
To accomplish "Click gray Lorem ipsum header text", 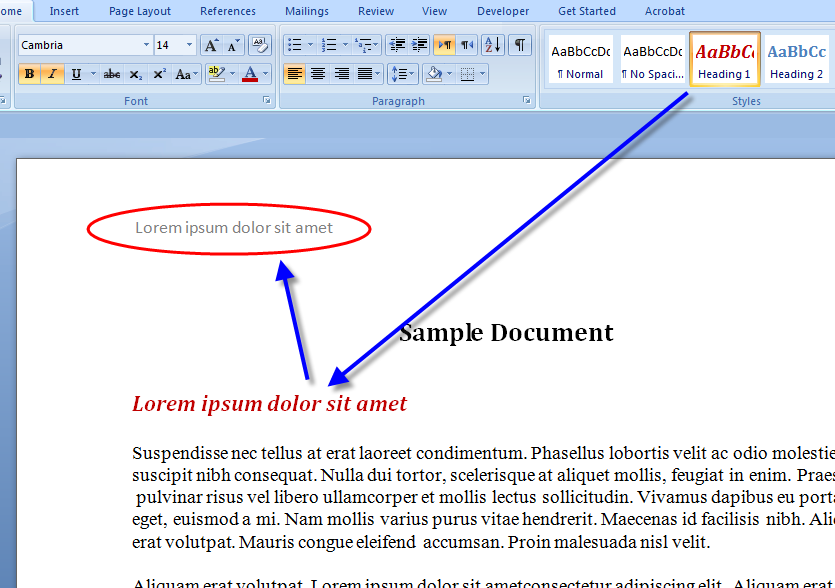I will (234, 228).
